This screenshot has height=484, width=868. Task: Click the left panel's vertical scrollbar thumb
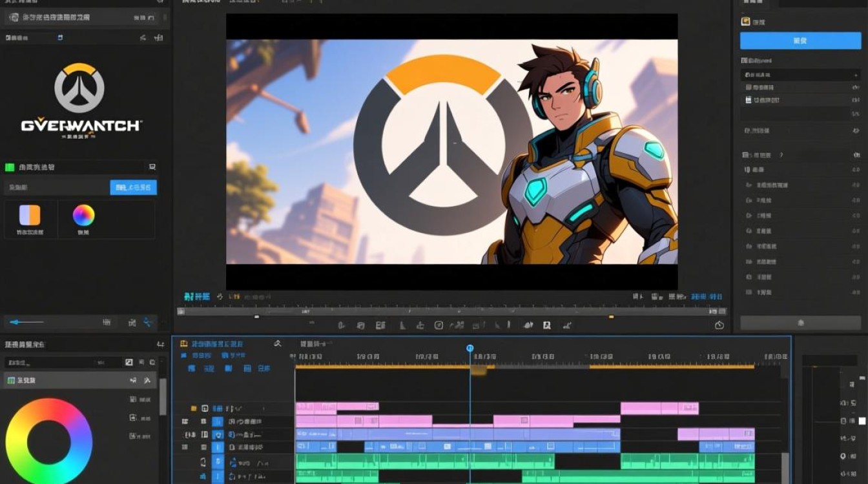click(x=163, y=396)
